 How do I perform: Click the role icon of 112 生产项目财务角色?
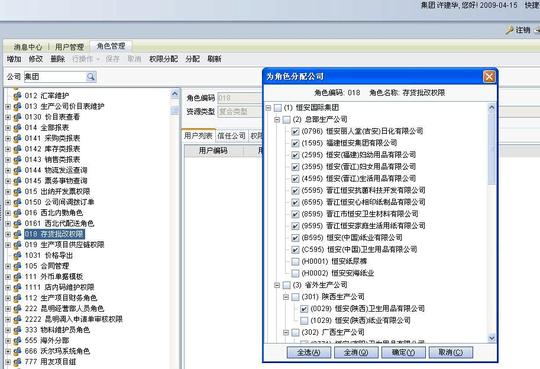point(17,298)
